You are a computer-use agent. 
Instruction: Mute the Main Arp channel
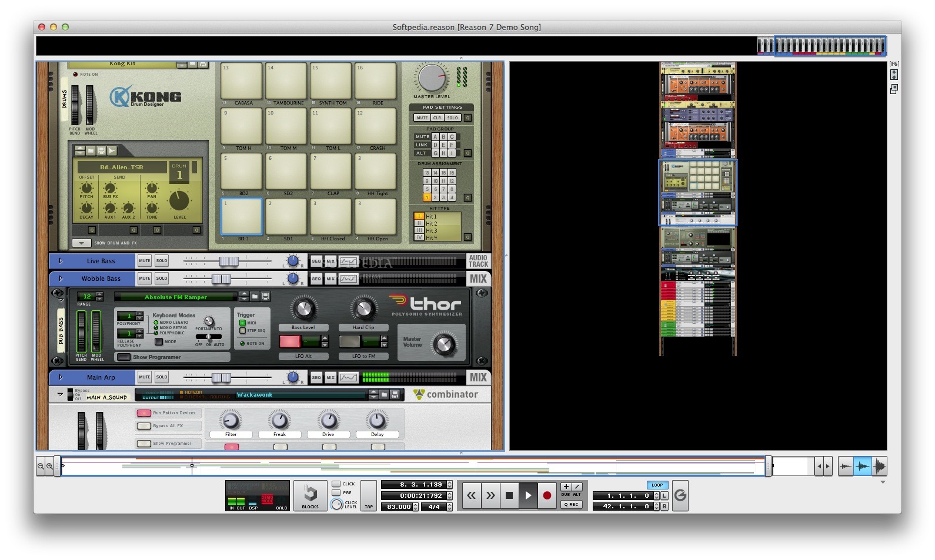[x=145, y=377]
